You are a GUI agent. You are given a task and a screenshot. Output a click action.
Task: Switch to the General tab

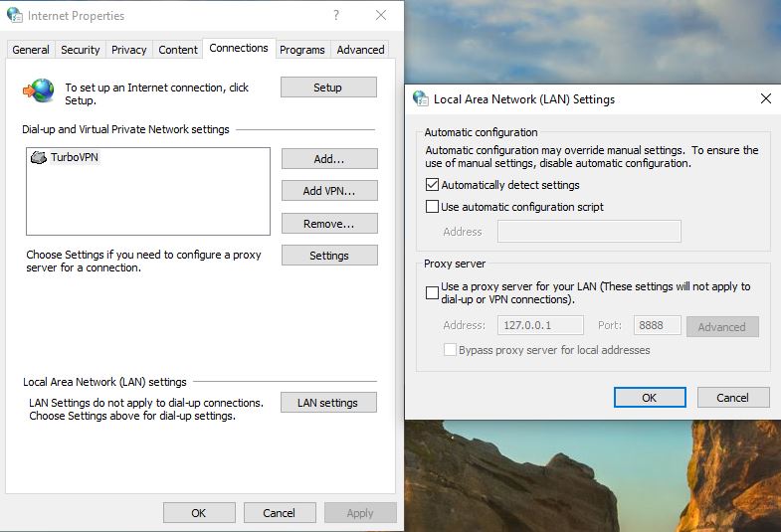tap(31, 50)
